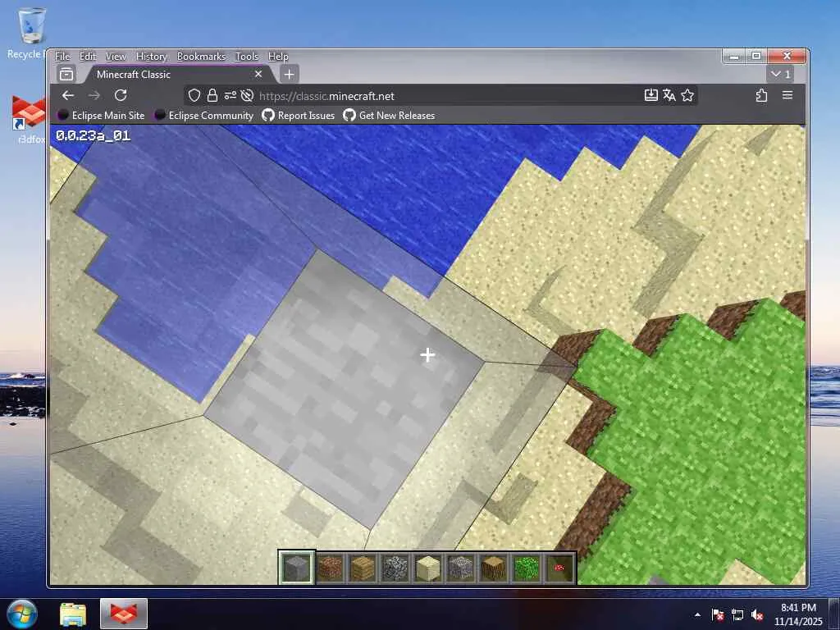Select the pale sand block in hotbar
Screen dimensions: 840x630
pos(427,568)
